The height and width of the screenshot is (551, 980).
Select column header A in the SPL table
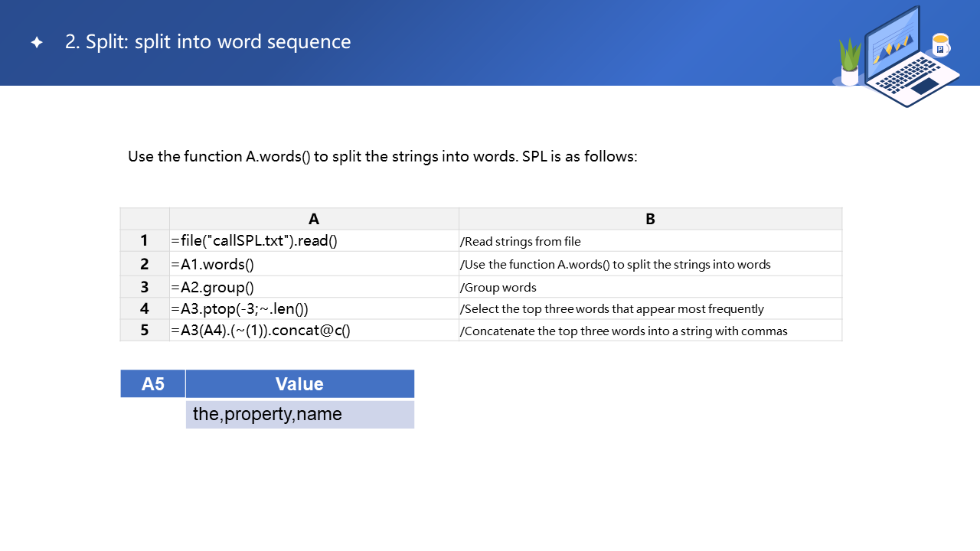(x=314, y=219)
